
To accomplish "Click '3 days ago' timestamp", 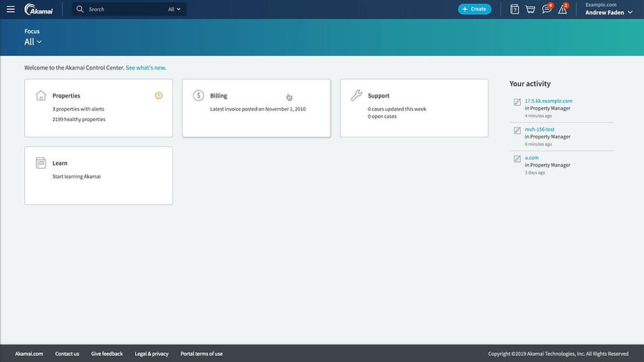I will point(535,172).
